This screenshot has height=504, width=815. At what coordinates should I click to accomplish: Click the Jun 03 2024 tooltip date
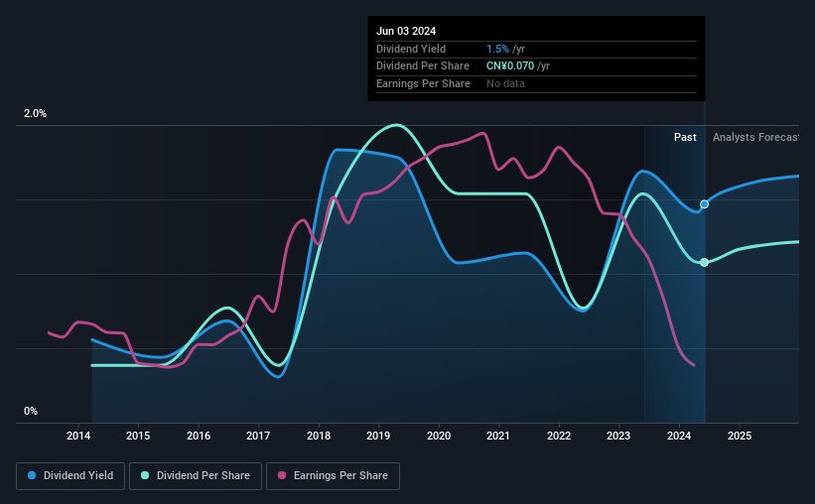click(x=406, y=31)
